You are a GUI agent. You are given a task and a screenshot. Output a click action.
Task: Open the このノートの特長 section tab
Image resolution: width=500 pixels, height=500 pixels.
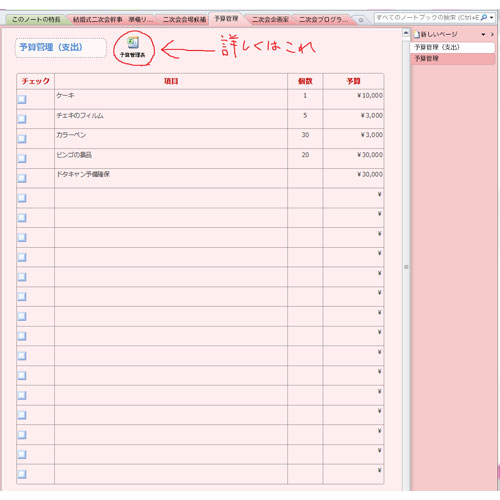coord(36,20)
